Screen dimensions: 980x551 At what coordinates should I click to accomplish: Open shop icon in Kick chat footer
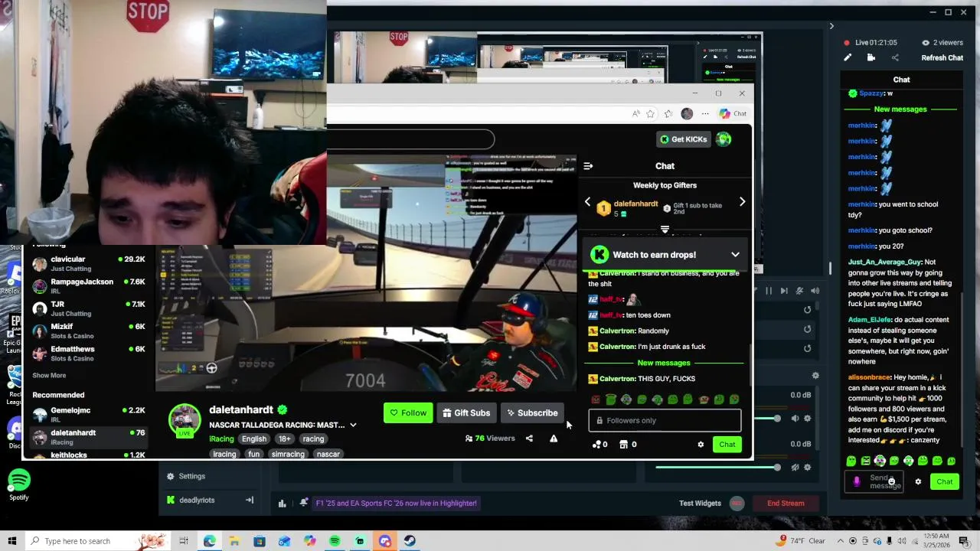628,445
